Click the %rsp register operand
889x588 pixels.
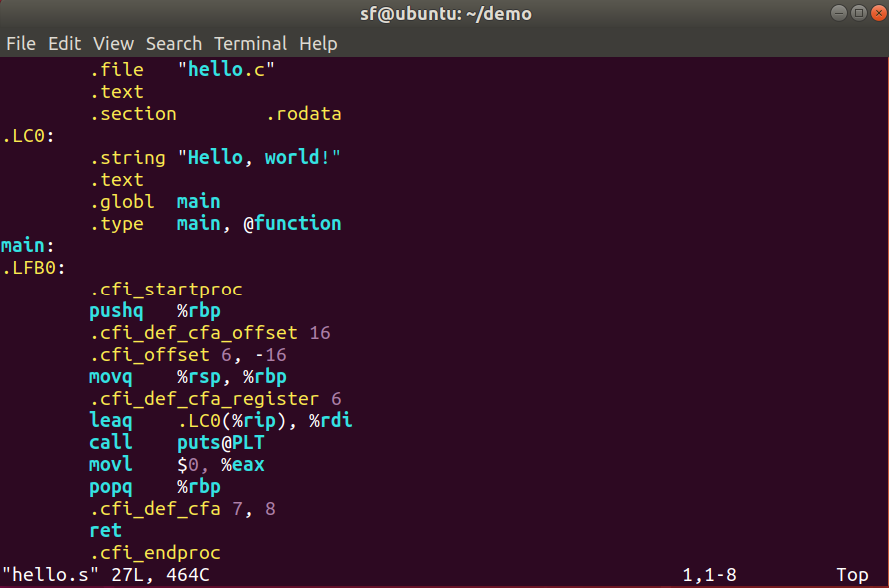(x=199, y=377)
